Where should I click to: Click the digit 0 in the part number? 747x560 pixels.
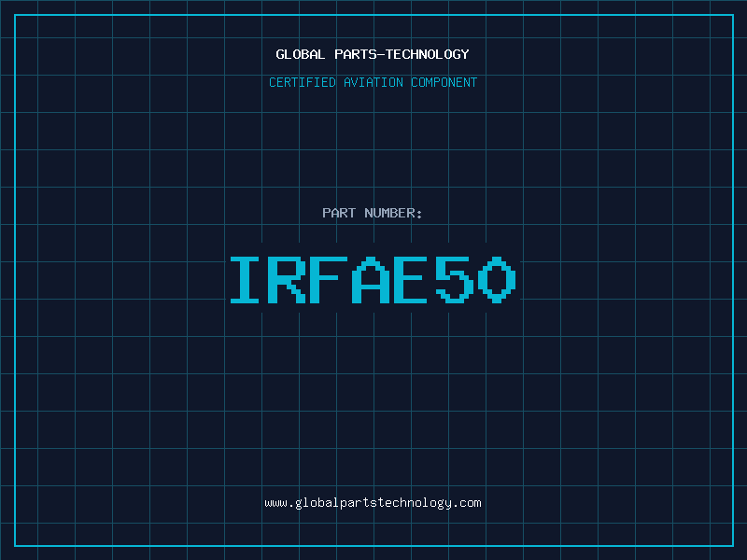pos(497,280)
